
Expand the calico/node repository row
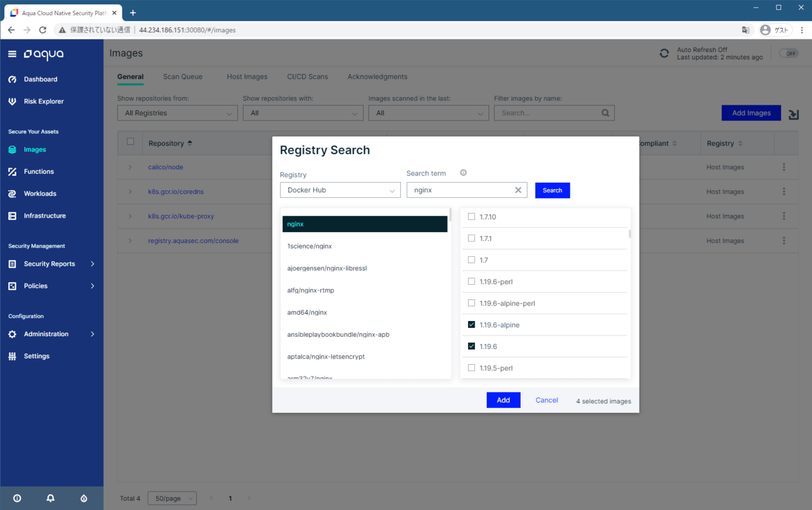tap(130, 167)
